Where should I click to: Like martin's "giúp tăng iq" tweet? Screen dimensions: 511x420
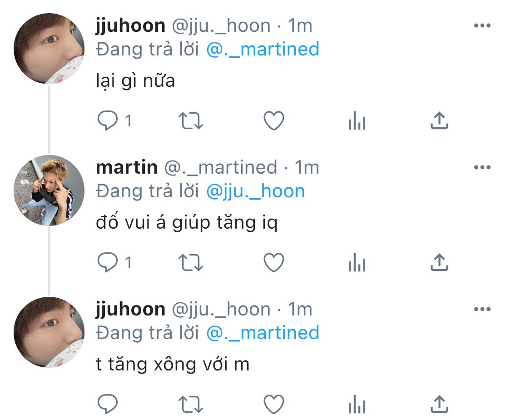pyautogui.click(x=274, y=263)
